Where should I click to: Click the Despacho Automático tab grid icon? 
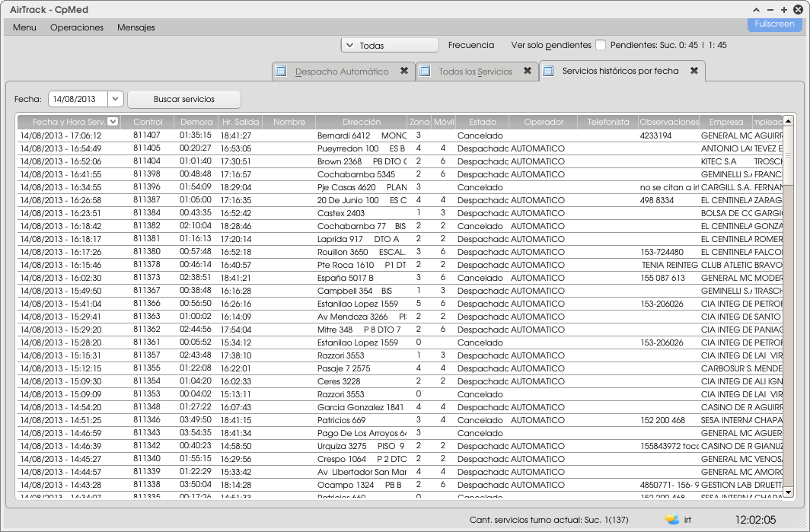(281, 71)
